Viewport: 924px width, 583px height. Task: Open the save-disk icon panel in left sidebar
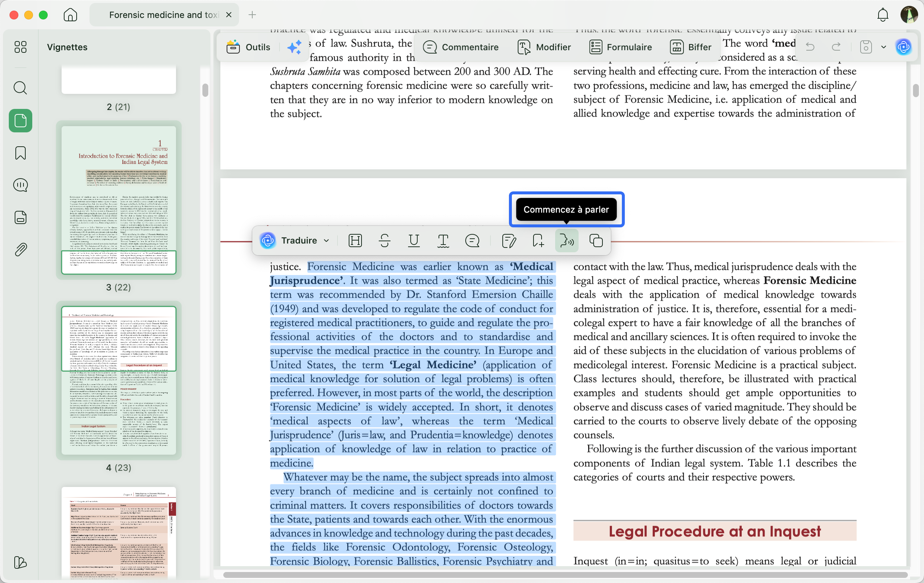(20, 218)
